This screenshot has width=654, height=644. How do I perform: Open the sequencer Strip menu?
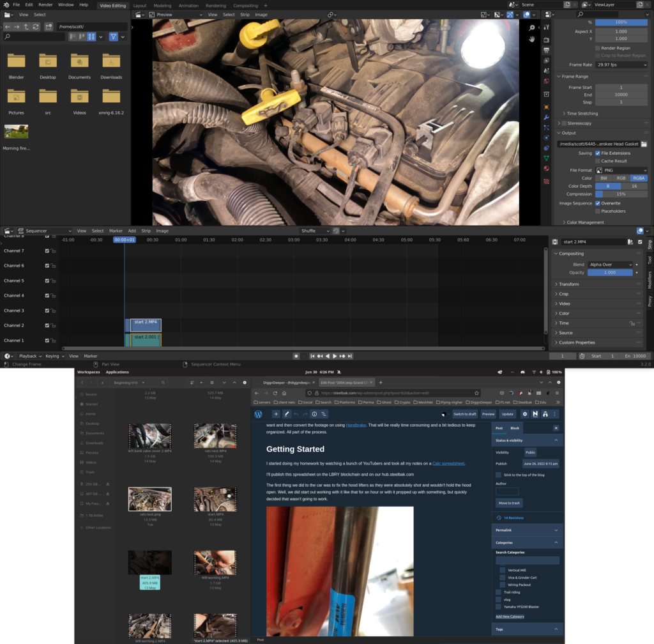coord(146,231)
